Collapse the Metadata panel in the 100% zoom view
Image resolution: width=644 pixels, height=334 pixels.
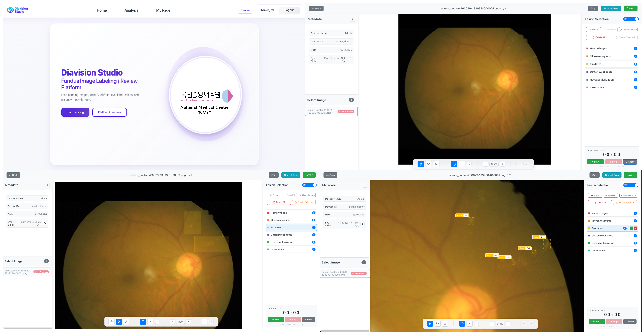(352, 19)
